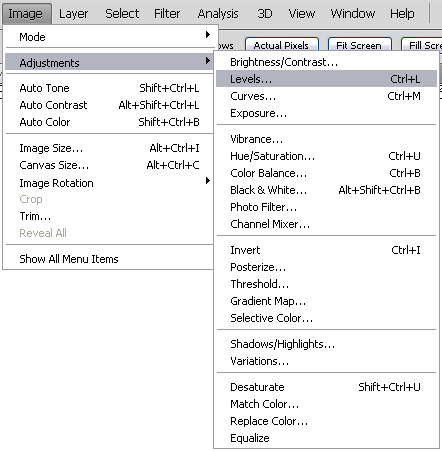Open the Help menu
Viewport: 442px width, 451px height.
pyautogui.click(x=402, y=14)
